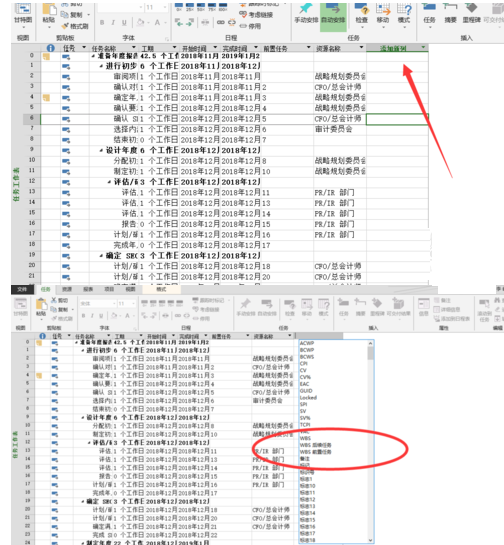The height and width of the screenshot is (545, 504).
Task: Pick the font color A in upper ribbon
Action: pyautogui.click(x=157, y=23)
